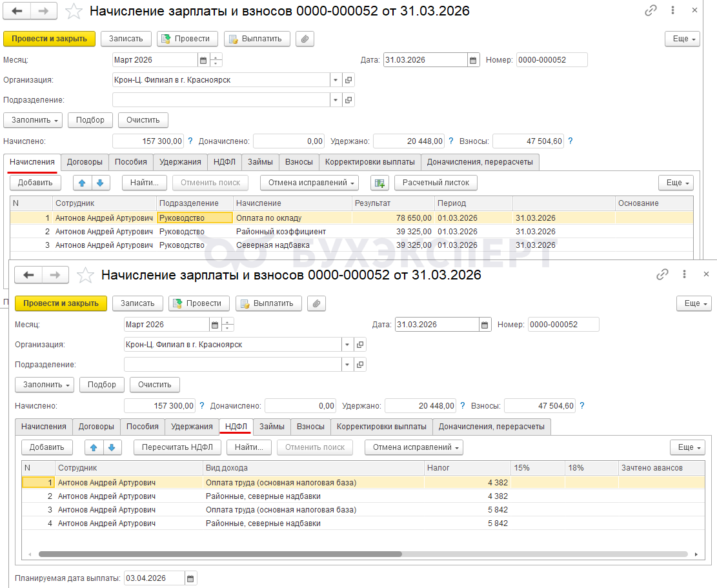Click the favorite star icon in top window
This screenshot has width=717, height=588.
(75, 11)
